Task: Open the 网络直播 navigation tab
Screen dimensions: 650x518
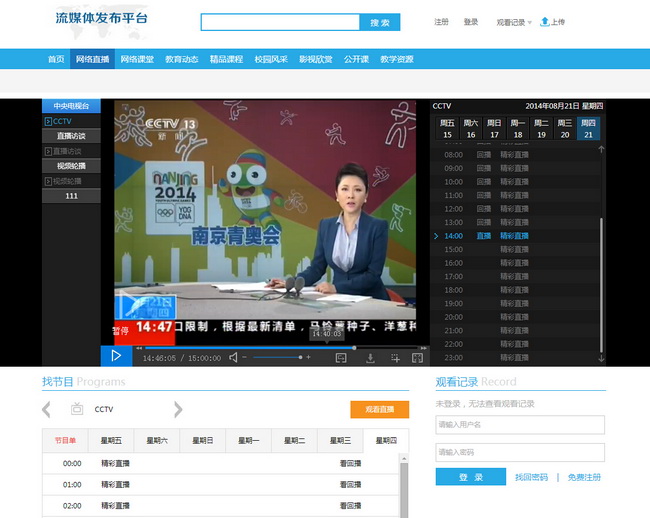Action: pyautogui.click(x=92, y=59)
